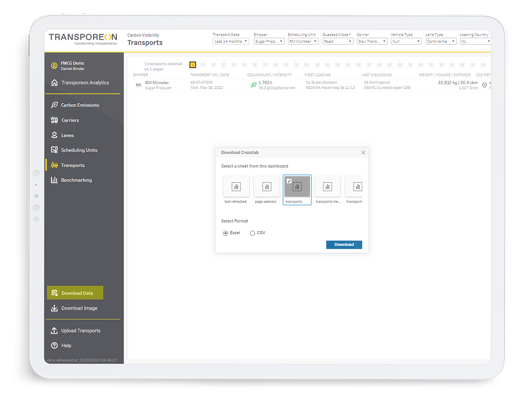This screenshot has height=398, width=532.
Task: Click the green leaf CO2 icon in the transport row
Action: point(253,85)
